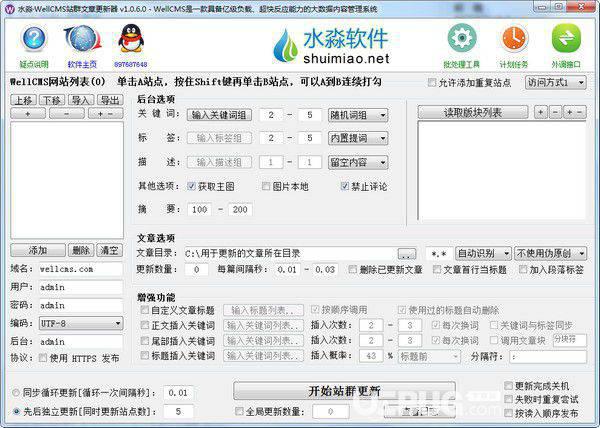Open the 内置提词 tag dropdown
The width and height of the screenshot is (600, 428).
[x=358, y=138]
